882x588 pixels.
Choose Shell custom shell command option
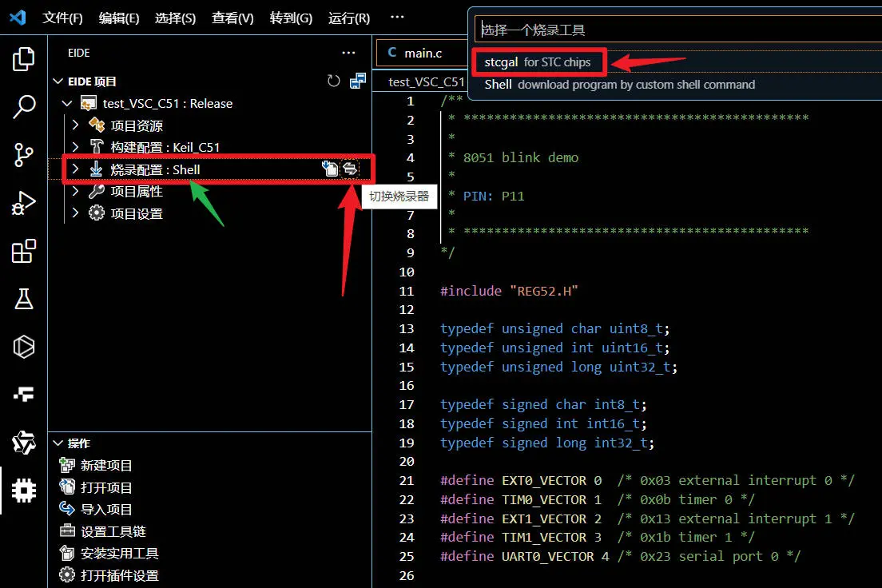[677, 85]
